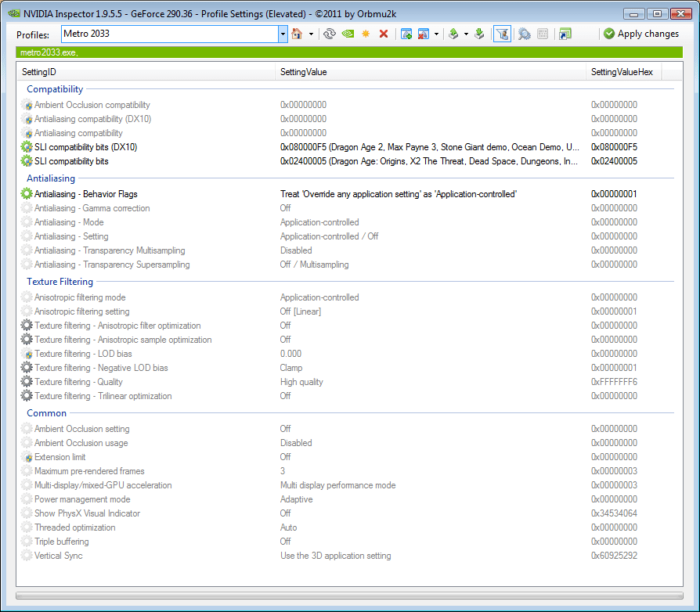Image resolution: width=700 pixels, height=612 pixels.
Task: Open the dropdown beside remove application icon
Action: (x=436, y=34)
